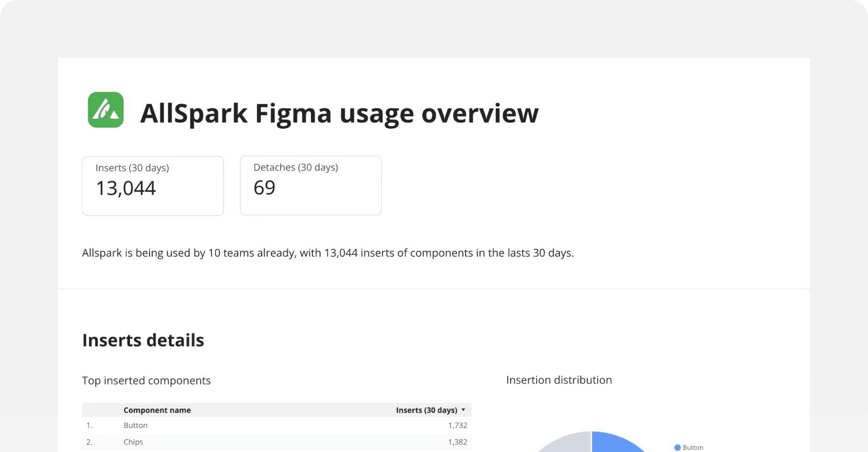Click the Component name column header
This screenshot has width=868, height=452.
157,410
